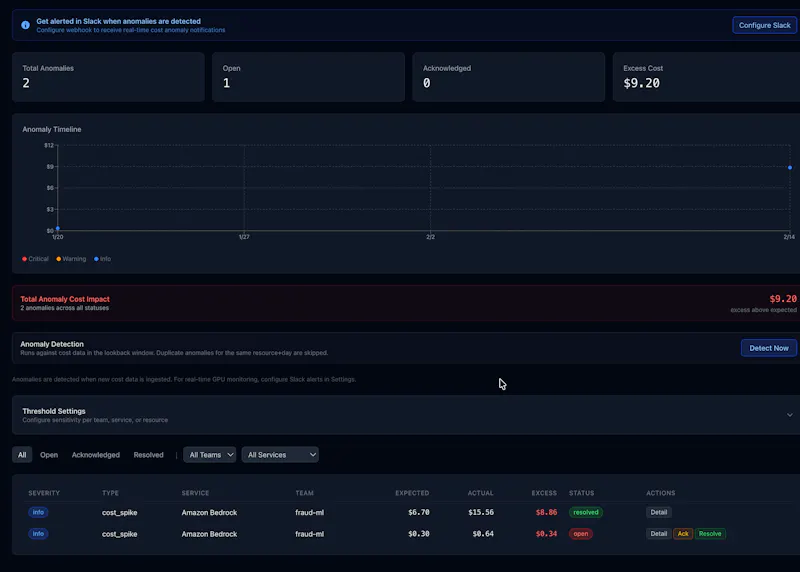The width and height of the screenshot is (800, 572).
Task: Open Detail for the open $0.64 anomaly
Action: click(x=659, y=534)
